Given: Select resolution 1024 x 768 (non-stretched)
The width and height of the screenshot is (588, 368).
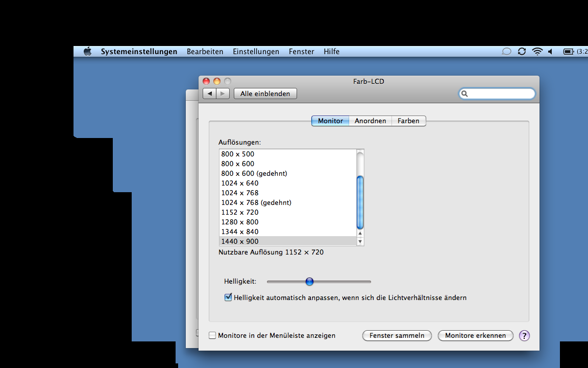Looking at the screenshot, I should [288, 193].
